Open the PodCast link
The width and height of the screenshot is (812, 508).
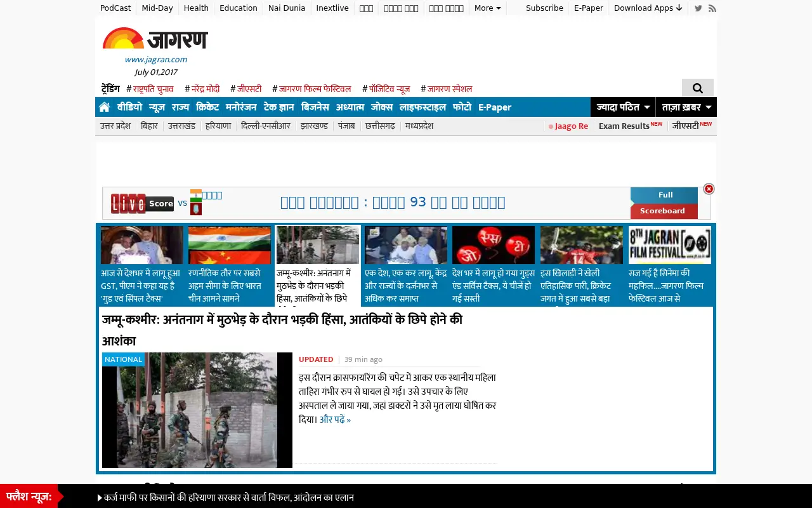[115, 8]
